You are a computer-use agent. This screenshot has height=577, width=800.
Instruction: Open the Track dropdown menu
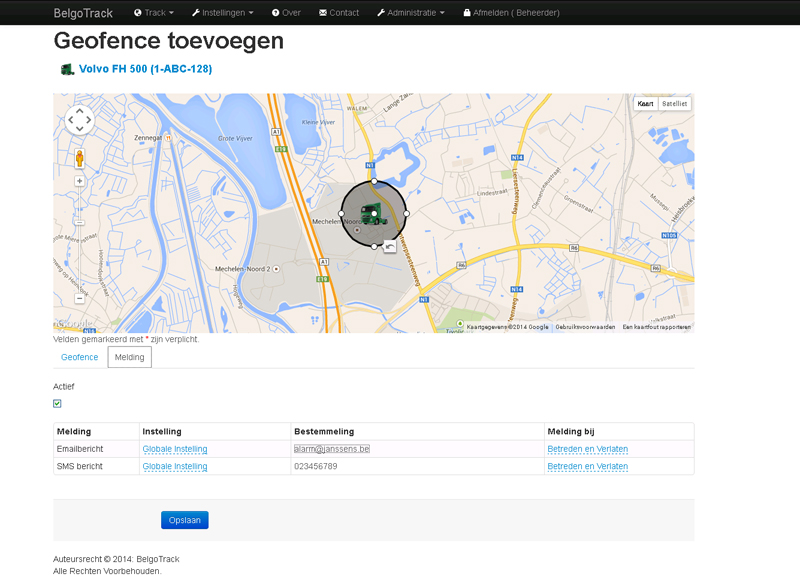pyautogui.click(x=154, y=13)
